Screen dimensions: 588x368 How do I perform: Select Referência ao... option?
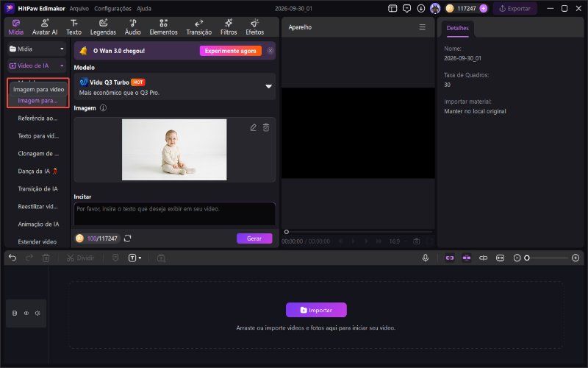pos(37,118)
